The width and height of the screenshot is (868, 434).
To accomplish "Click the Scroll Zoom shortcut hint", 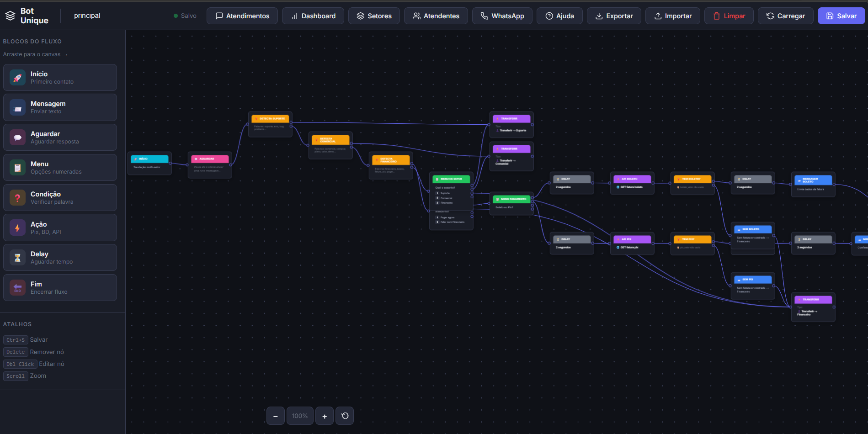I will (25, 376).
